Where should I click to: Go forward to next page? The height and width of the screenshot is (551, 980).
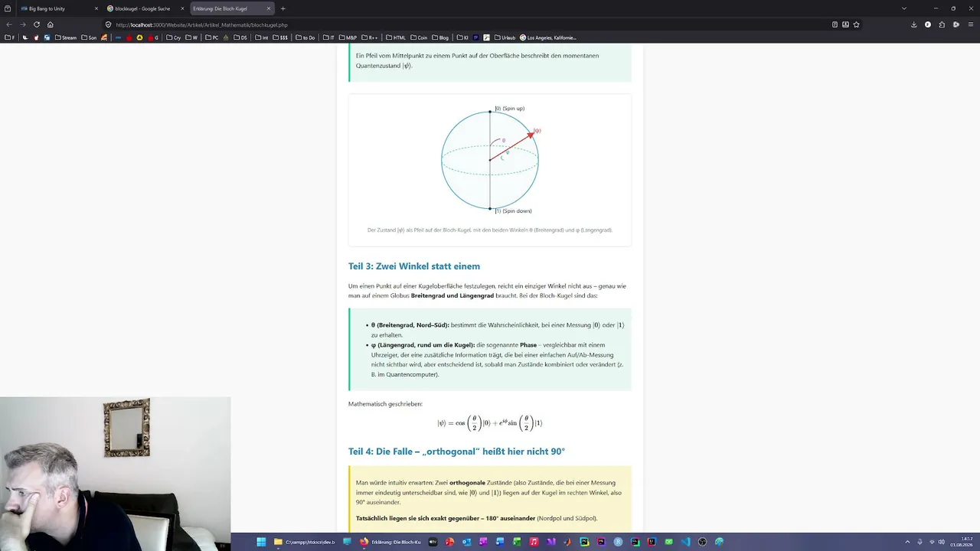[x=22, y=24]
